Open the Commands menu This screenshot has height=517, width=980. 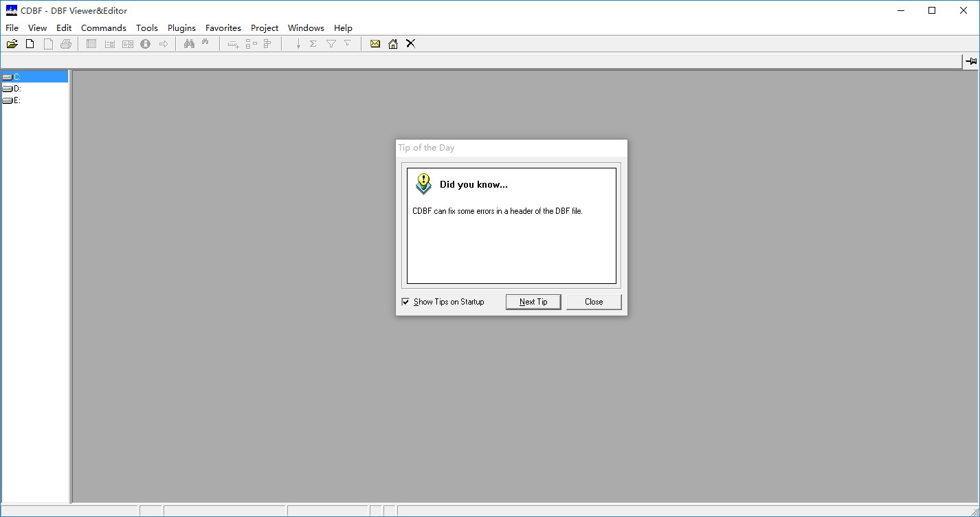coord(103,27)
